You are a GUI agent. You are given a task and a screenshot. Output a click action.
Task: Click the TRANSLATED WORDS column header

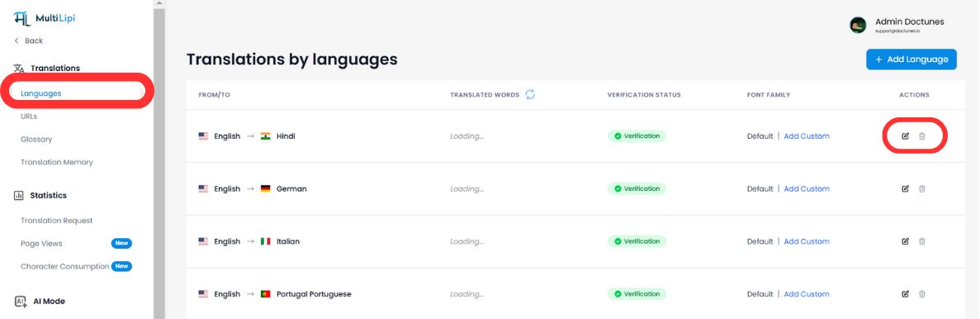(485, 95)
